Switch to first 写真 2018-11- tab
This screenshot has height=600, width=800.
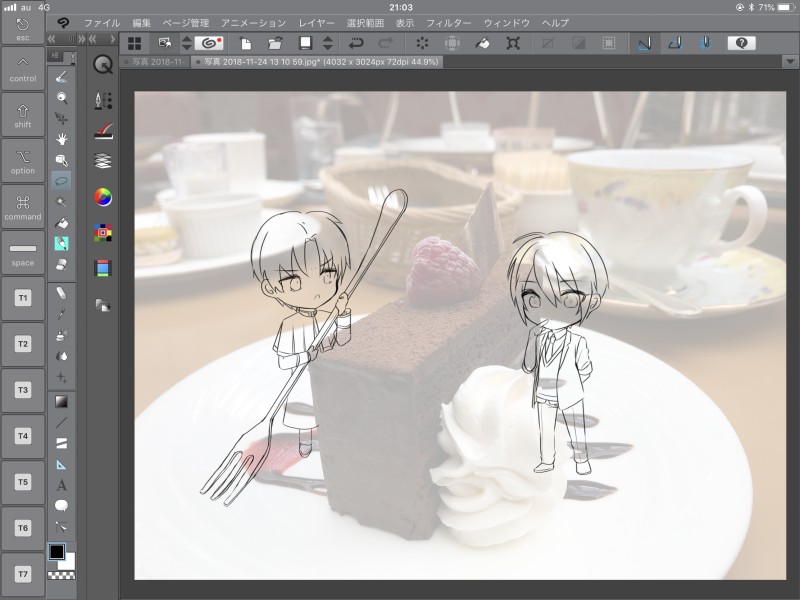click(x=156, y=62)
